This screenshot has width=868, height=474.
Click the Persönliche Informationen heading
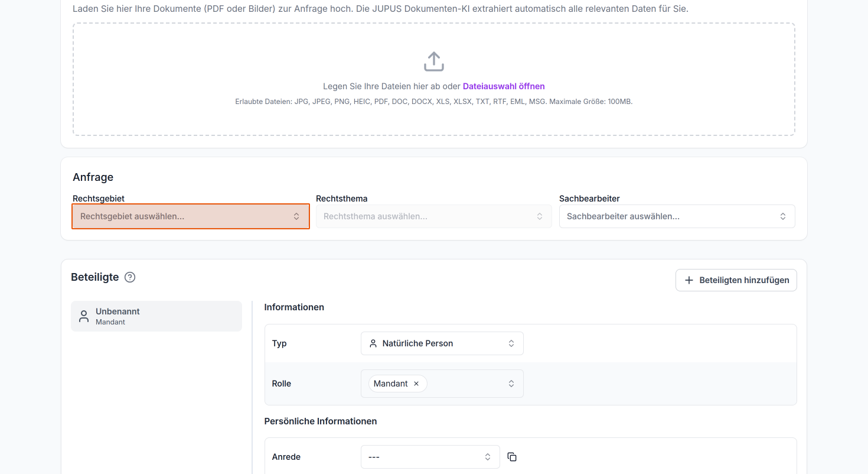point(321,421)
